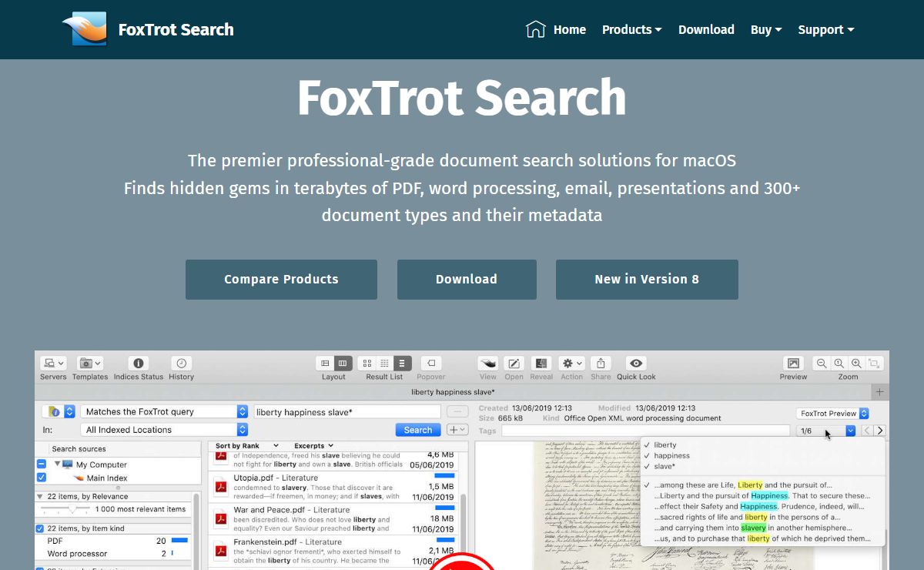Open the All Indexed Locations dropdown
The image size is (924, 570).
(165, 430)
